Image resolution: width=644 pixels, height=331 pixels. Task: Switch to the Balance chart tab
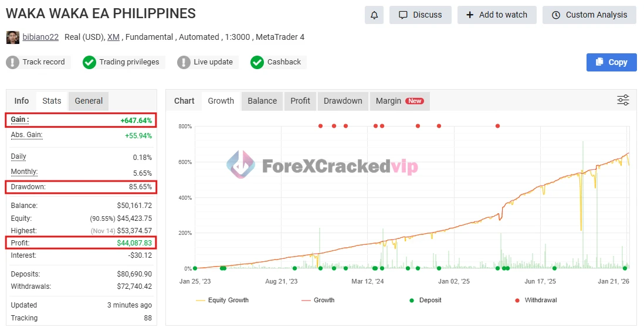click(262, 101)
